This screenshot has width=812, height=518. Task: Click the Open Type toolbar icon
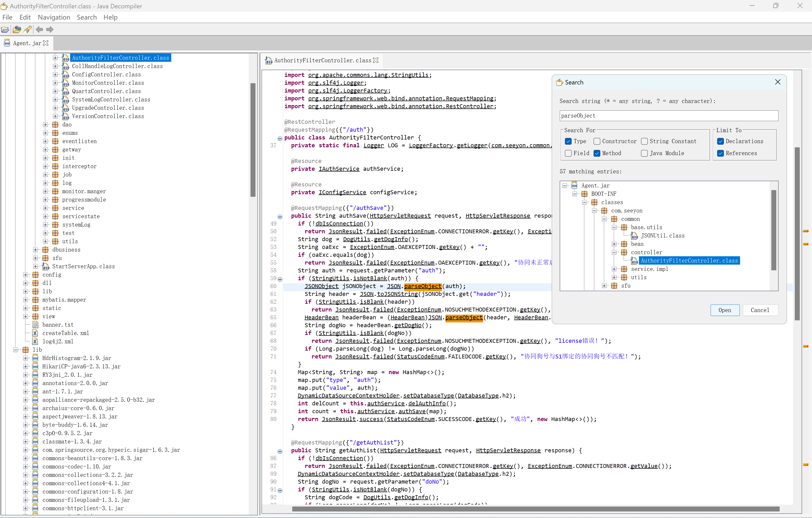[16, 30]
